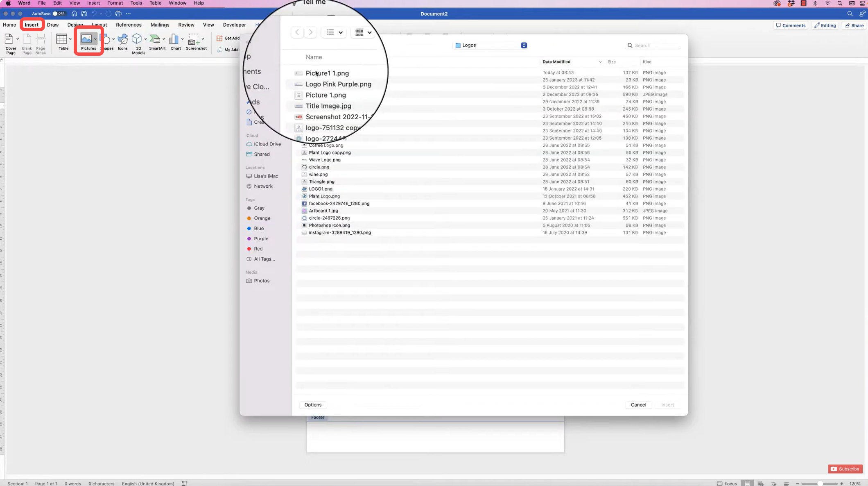Viewport: 868px width, 486px height.
Task: Open the Icons library
Action: click(x=122, y=42)
